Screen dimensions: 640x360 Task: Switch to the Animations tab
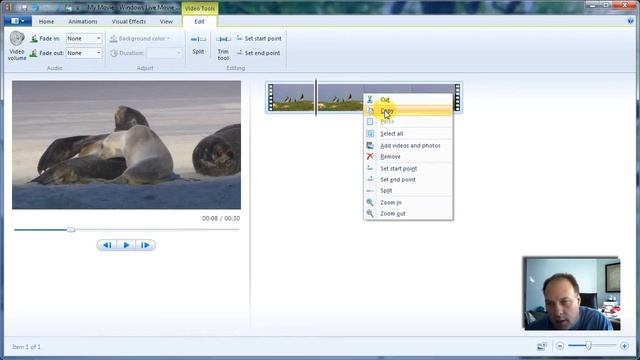click(83, 21)
